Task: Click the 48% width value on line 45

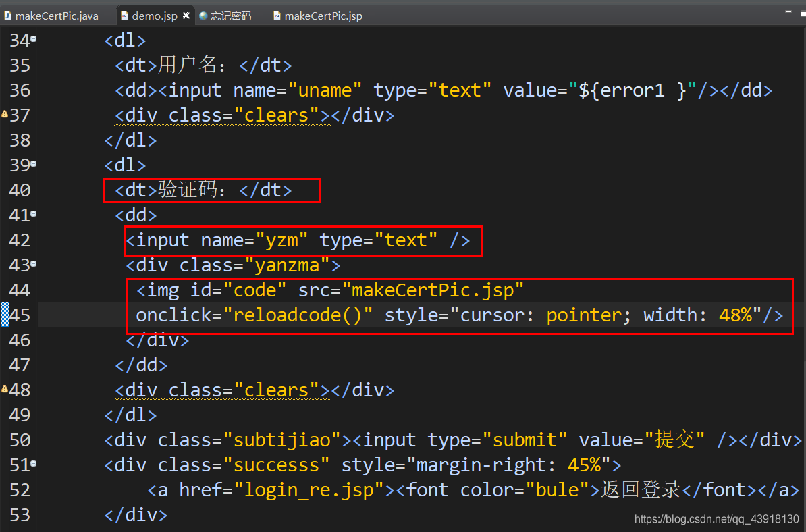Action: (x=736, y=315)
